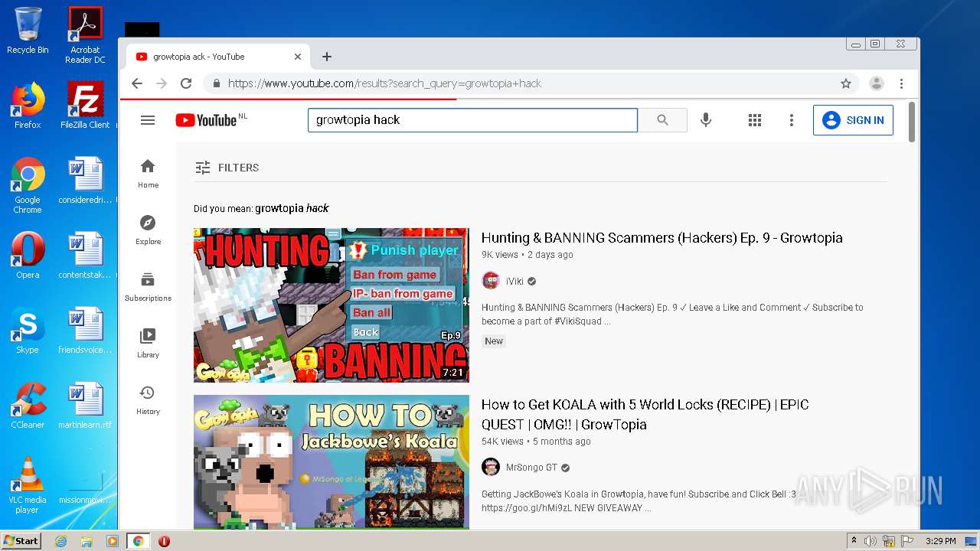This screenshot has height=551, width=980.
Task: Click the volume tray icon
Action: (871, 541)
